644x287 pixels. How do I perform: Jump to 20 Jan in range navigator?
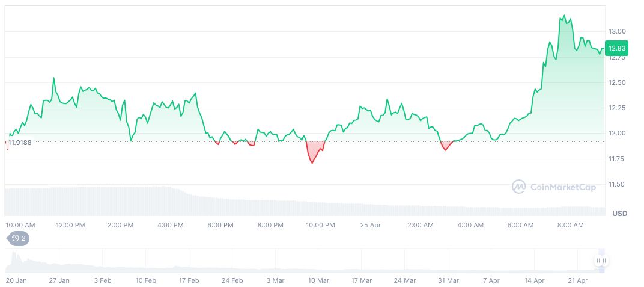point(17,280)
